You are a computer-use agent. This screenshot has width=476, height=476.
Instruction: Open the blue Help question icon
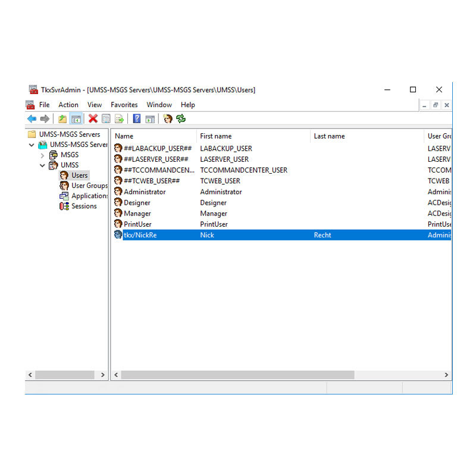pyautogui.click(x=137, y=118)
